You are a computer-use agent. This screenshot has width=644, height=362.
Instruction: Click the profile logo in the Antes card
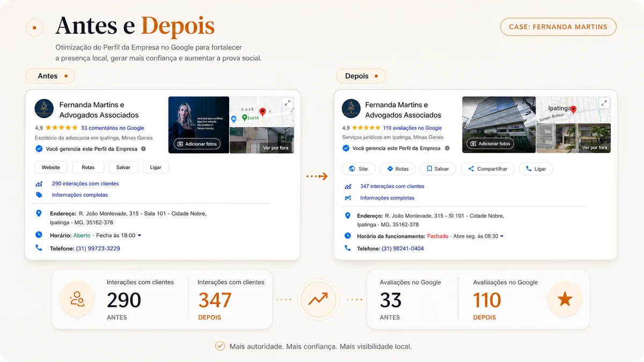44,108
